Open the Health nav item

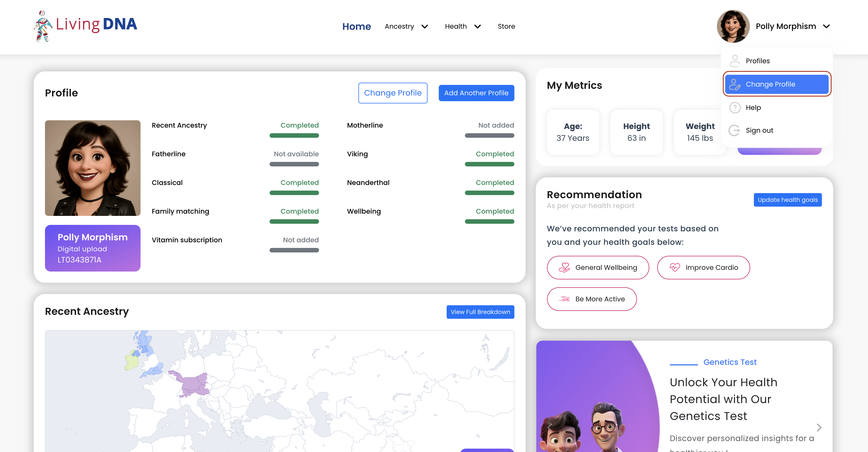[456, 27]
